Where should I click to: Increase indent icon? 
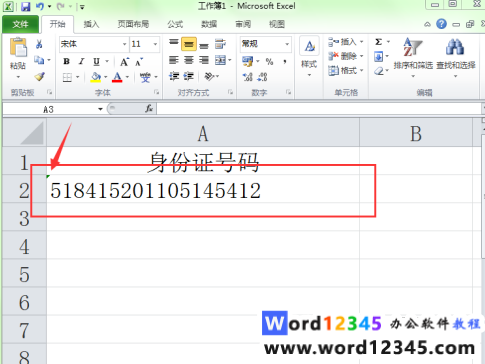coord(189,77)
